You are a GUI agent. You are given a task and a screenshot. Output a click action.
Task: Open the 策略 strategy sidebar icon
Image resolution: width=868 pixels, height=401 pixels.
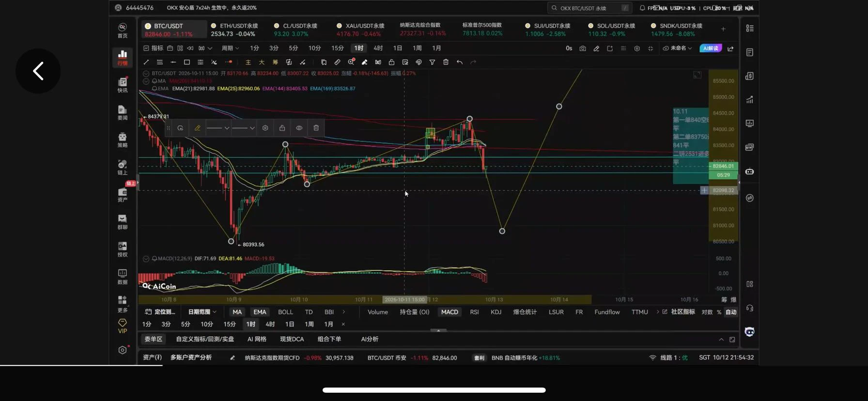pos(123,140)
